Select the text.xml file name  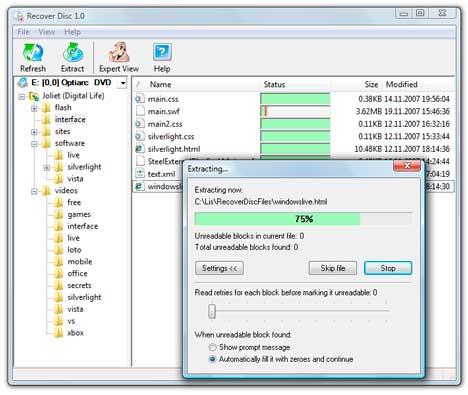(x=161, y=174)
